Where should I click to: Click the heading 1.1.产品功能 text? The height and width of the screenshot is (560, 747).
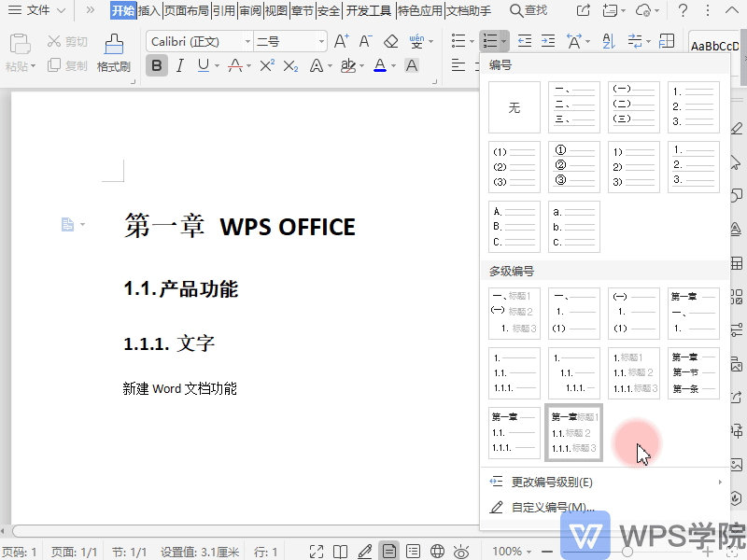coord(180,288)
